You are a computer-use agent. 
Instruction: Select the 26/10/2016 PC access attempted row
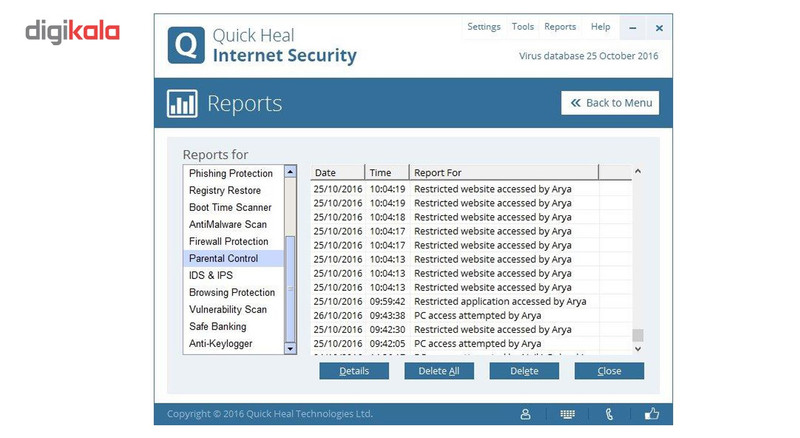click(x=471, y=315)
